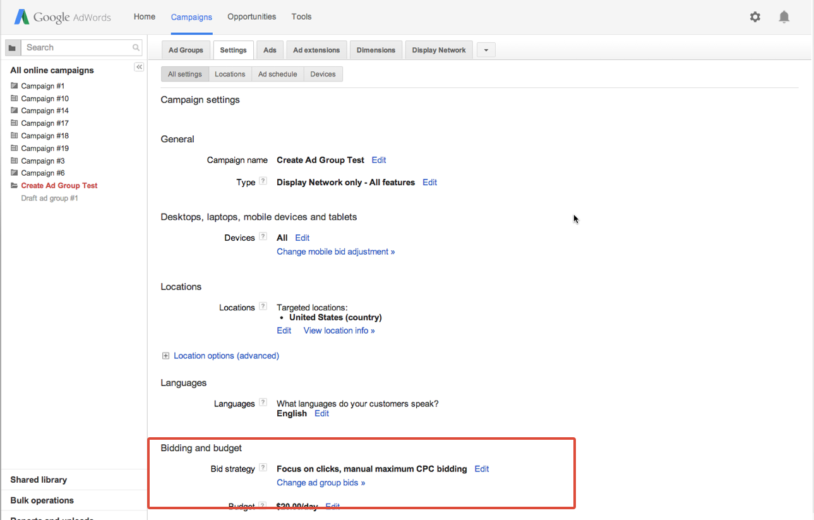Select Create Ad Group Test campaign
The image size is (814, 520).
pyautogui.click(x=59, y=185)
